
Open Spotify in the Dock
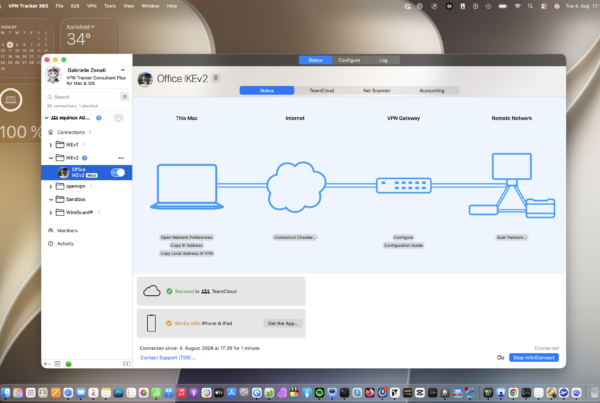tap(320, 393)
